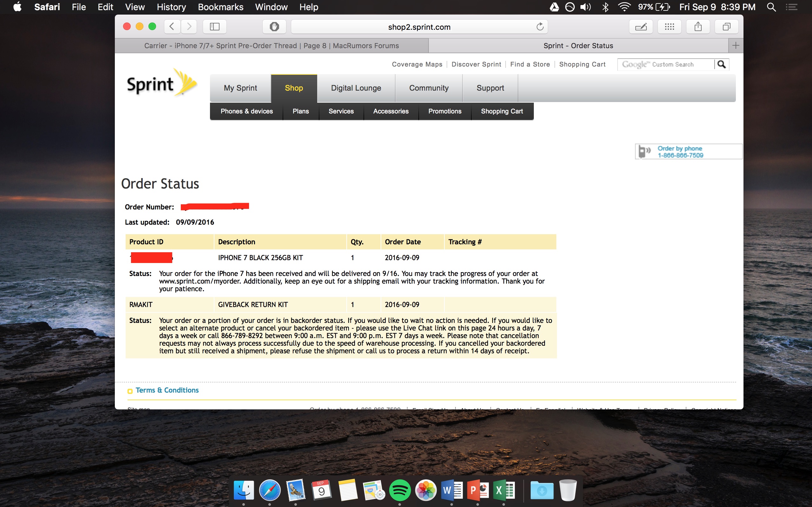Viewport: 812px width, 507px height.
Task: Expand the My Sprint navigation menu
Action: click(x=240, y=88)
